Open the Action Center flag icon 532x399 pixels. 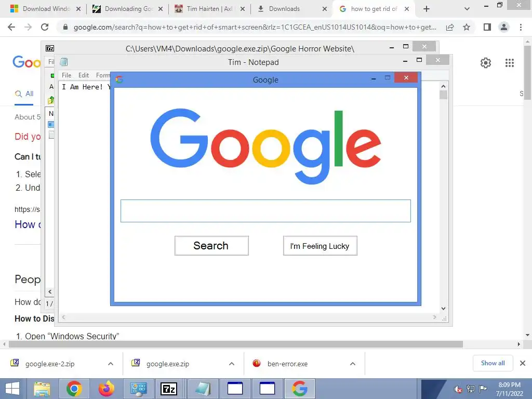(483, 389)
